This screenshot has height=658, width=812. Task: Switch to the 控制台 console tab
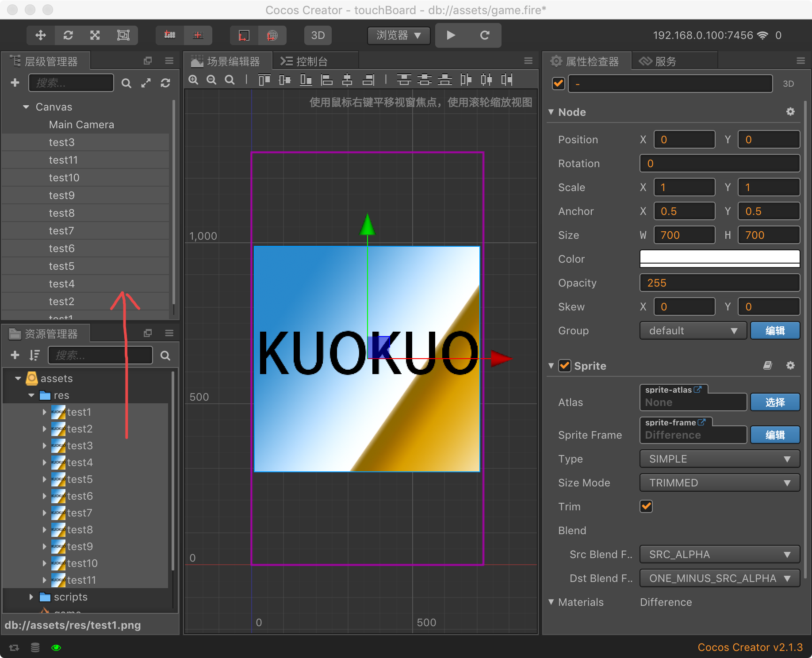point(305,61)
